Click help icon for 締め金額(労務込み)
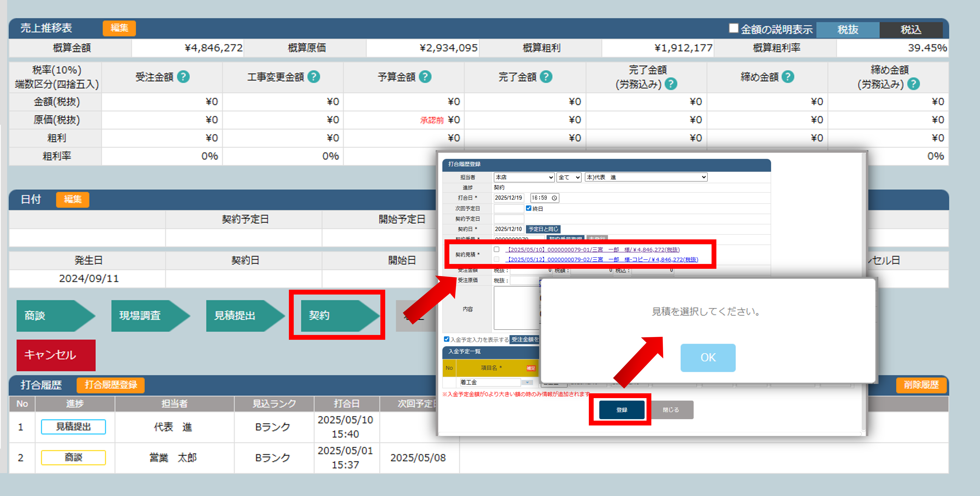Viewport: 980px width, 496px height. 913,84
